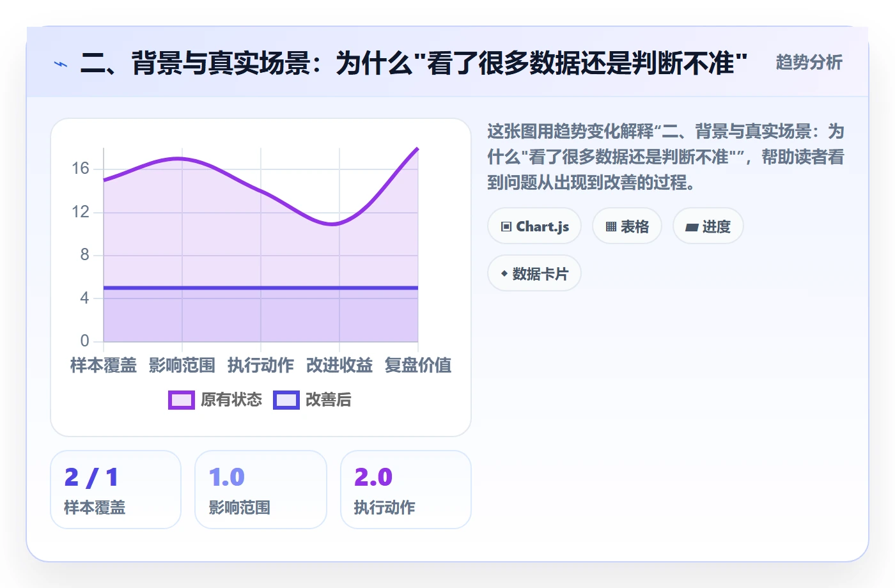Click the description paragraph starting 这张图用趋势变化
This screenshot has width=895, height=588.
tap(665, 157)
